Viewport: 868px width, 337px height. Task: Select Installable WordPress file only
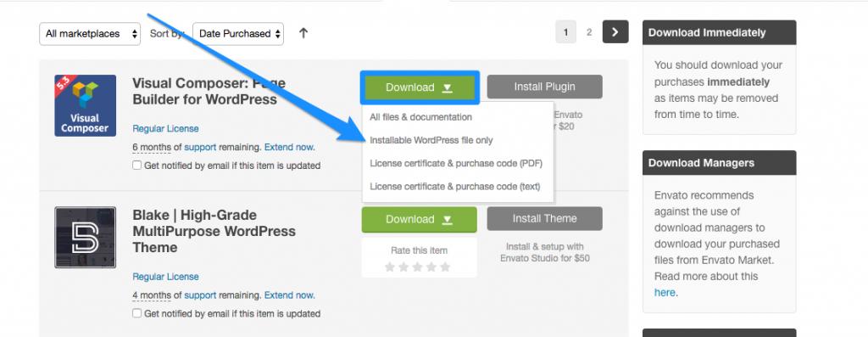(x=431, y=140)
